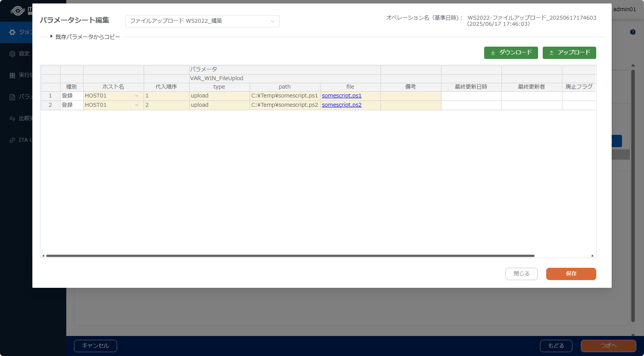Click the 設定 settings icon in the sidebar

[12, 54]
